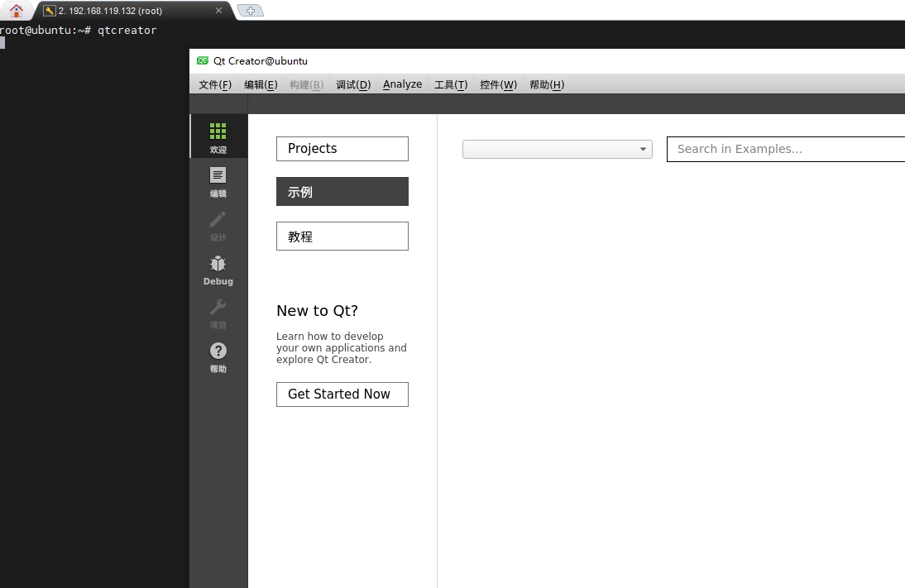Close the 192.168.119.132 session tab
The width and height of the screenshot is (905, 588).
tap(219, 11)
